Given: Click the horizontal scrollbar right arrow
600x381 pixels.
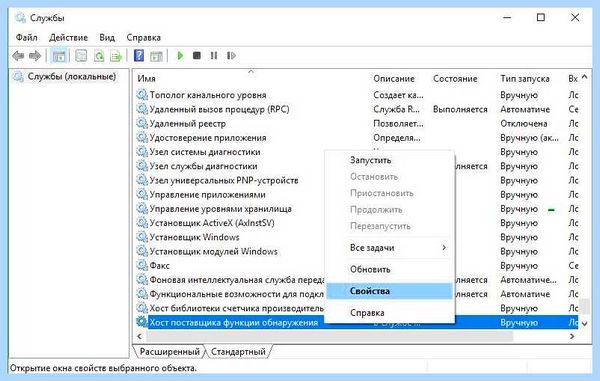Looking at the screenshot, I should point(572,336).
